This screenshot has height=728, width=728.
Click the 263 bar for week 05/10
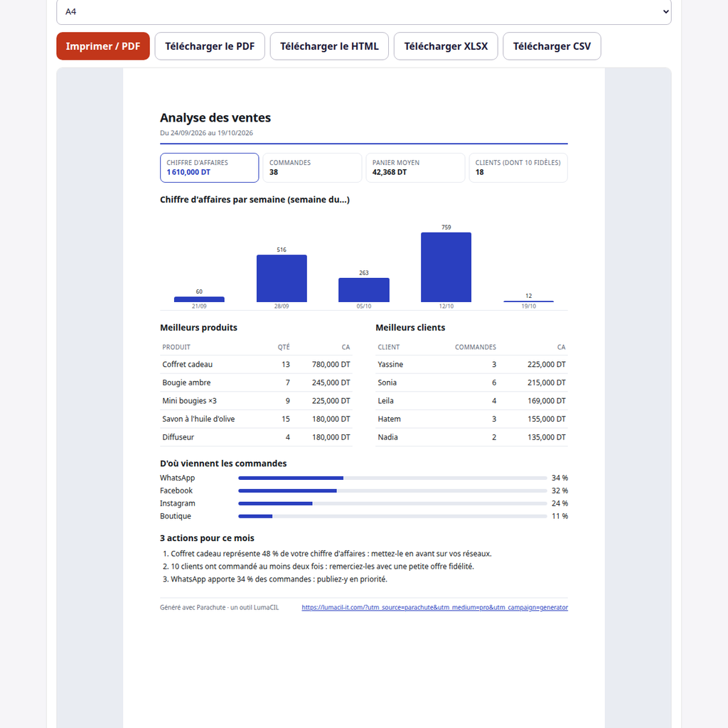[364, 290]
